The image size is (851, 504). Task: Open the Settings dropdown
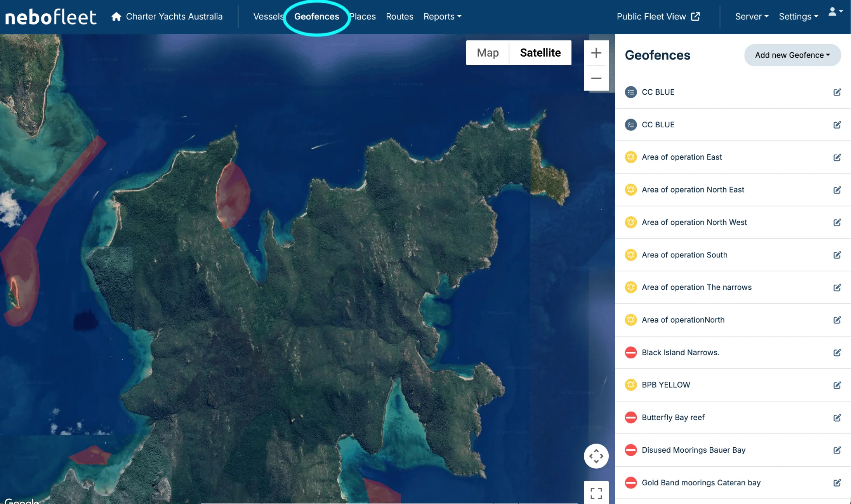point(798,16)
